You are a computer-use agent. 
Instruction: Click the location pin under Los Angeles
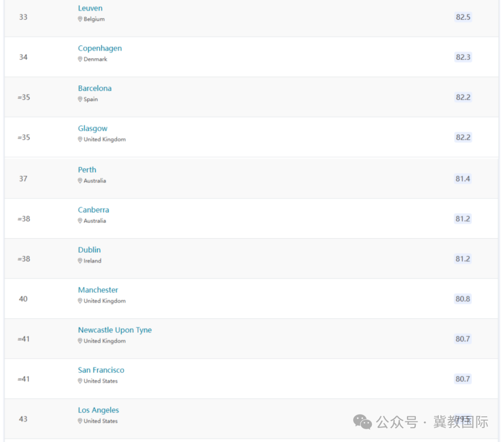point(80,421)
